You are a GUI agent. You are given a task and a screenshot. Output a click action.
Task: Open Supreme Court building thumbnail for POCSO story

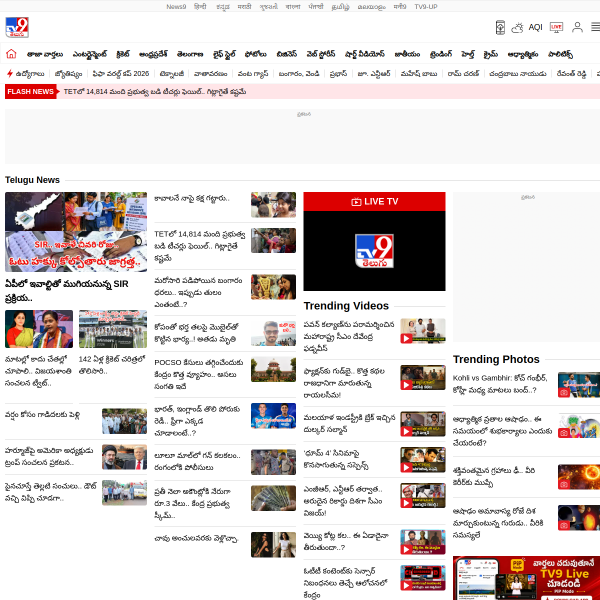click(x=273, y=370)
